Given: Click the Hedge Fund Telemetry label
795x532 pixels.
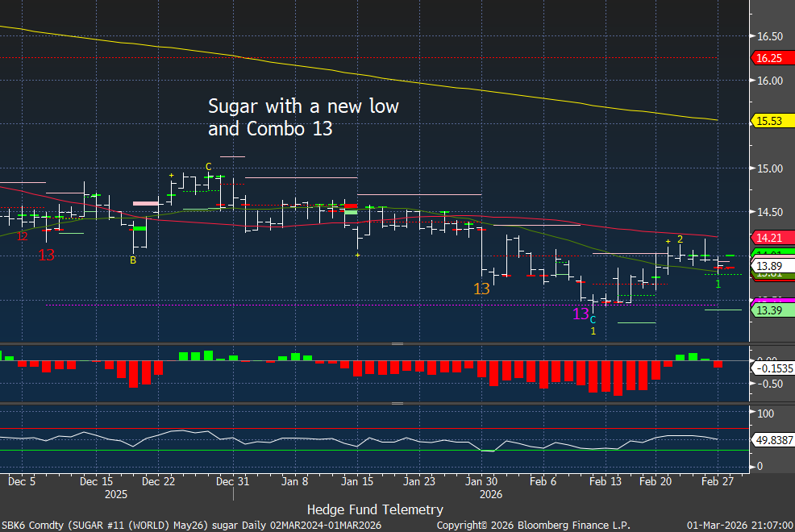Looking at the screenshot, I should tap(375, 509).
